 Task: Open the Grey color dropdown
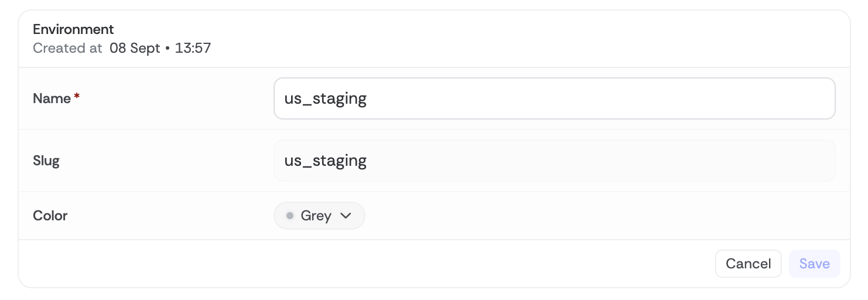319,216
